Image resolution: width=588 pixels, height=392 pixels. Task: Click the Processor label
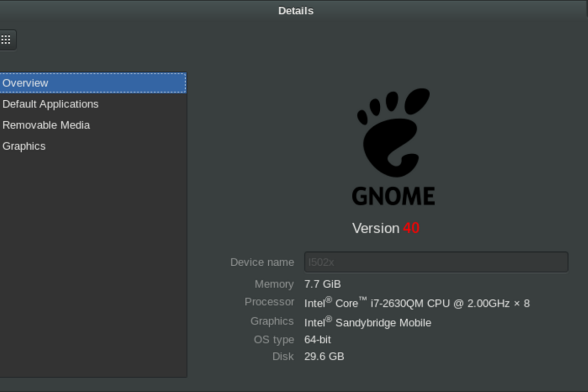point(269,302)
